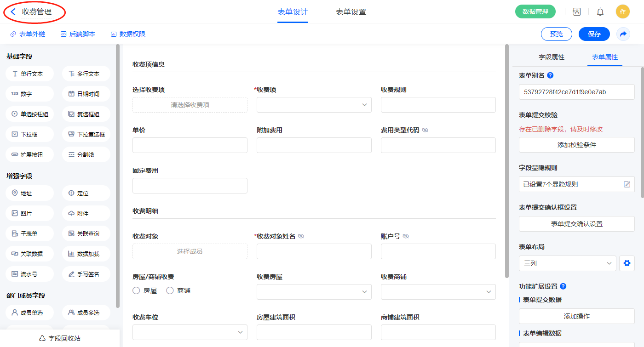Select the 商铺 radio option
This screenshot has width=644, height=347.
tap(170, 290)
